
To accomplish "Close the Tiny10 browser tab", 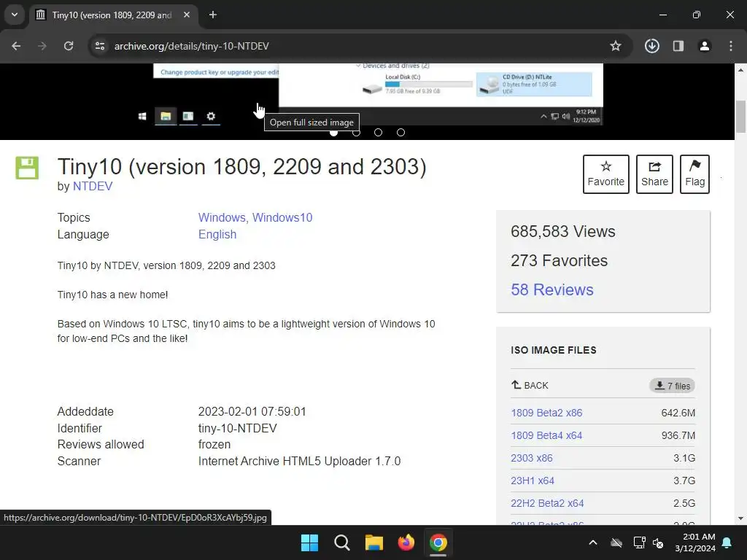I will (187, 15).
